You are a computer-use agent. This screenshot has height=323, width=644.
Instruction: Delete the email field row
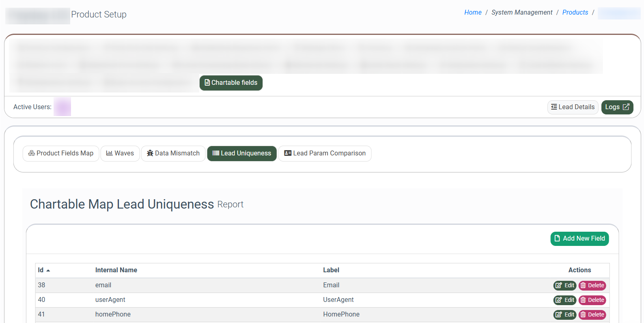pos(592,286)
